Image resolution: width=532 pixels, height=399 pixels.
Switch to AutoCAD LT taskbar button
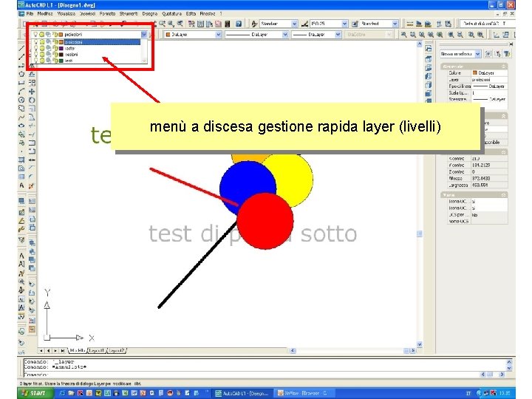242,393
